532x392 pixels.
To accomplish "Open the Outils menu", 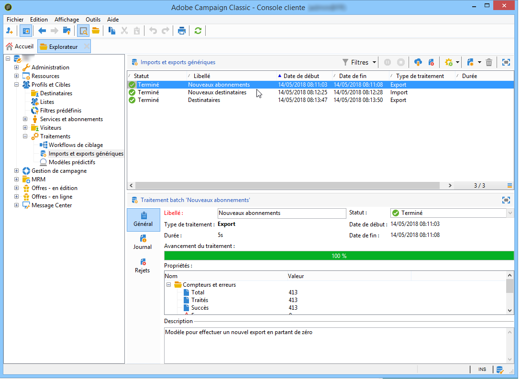I will point(93,19).
